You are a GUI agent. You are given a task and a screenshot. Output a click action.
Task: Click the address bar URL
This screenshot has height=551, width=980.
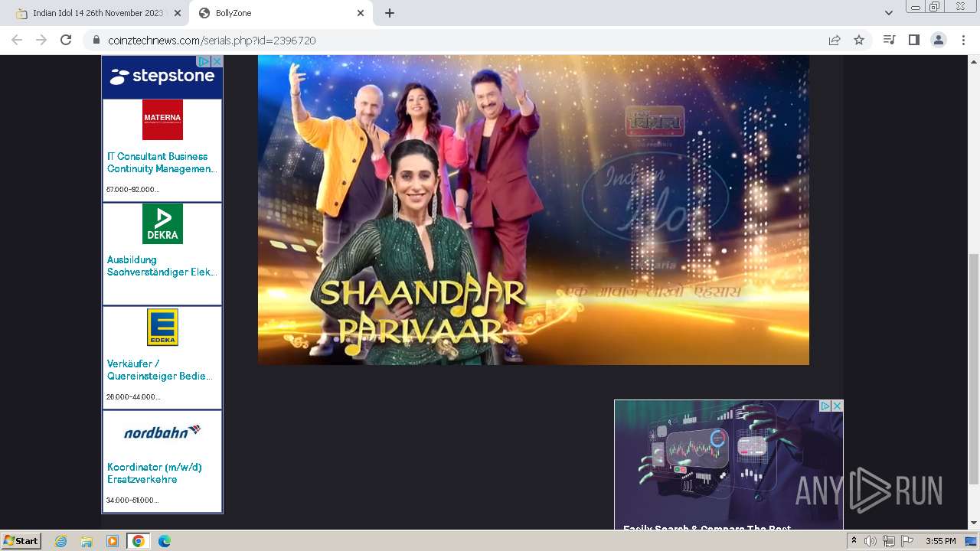[x=212, y=40]
